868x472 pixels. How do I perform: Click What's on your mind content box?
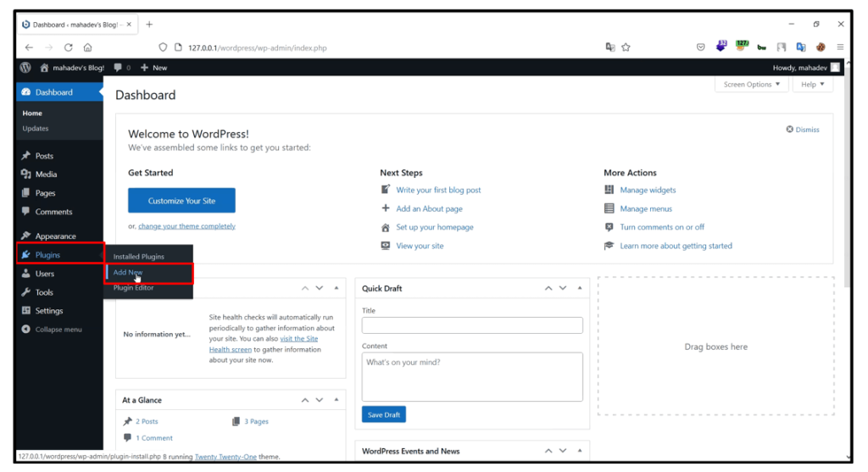(x=472, y=377)
